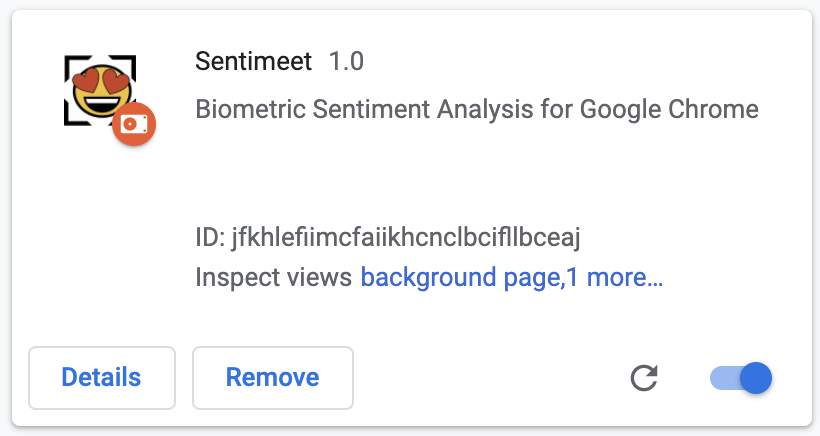Click the Sentimeet extension name
This screenshot has height=436, width=820.
254,62
